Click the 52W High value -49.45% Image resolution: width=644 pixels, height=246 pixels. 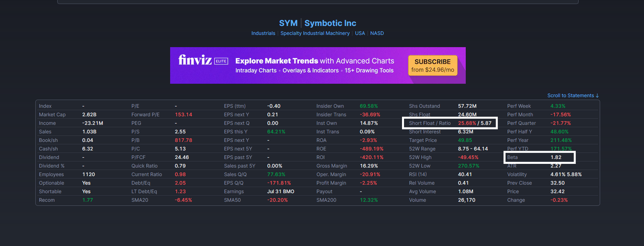coord(468,157)
